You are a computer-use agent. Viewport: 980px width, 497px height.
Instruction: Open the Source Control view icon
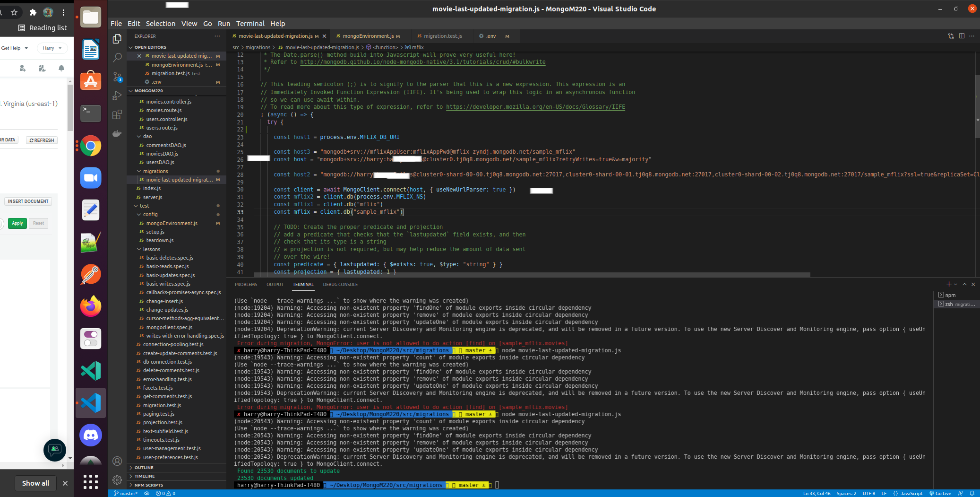(x=117, y=77)
